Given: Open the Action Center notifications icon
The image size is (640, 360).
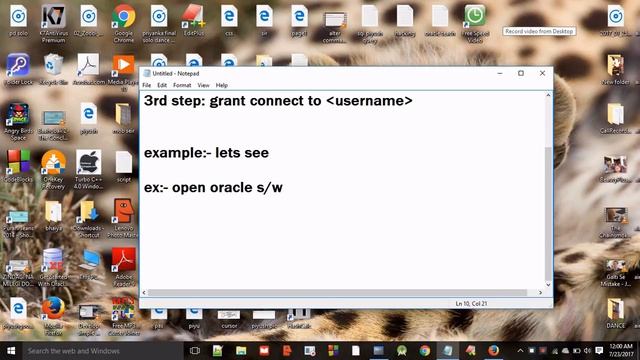Looking at the screenshot, I should pyautogui.click(x=599, y=351).
